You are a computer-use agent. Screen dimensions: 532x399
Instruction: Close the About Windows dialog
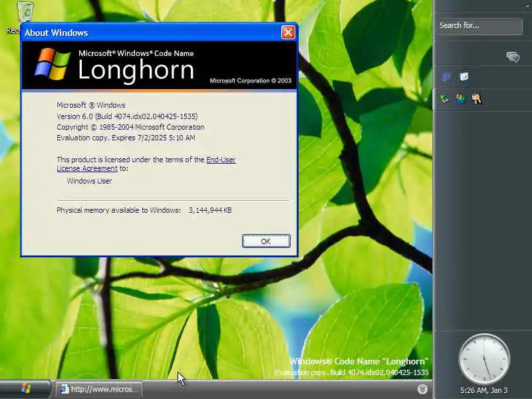pos(288,33)
